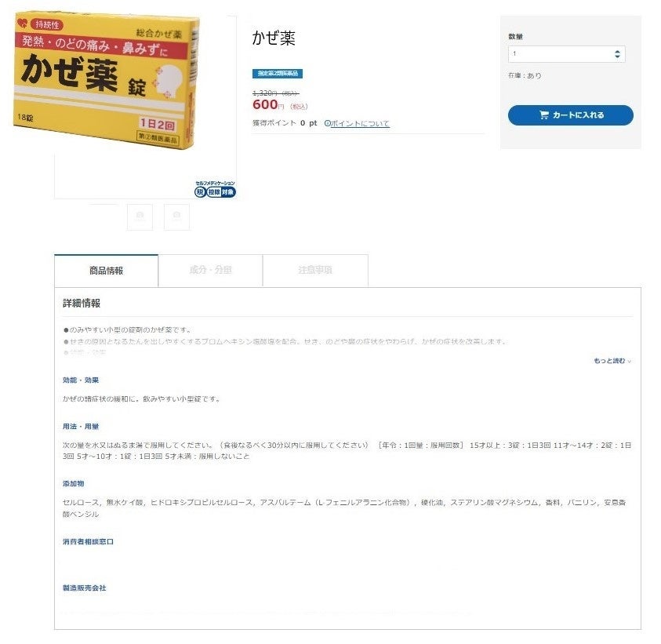Click the cart icon in カートに入れる button
Screen dimensions: 661x644
click(544, 115)
